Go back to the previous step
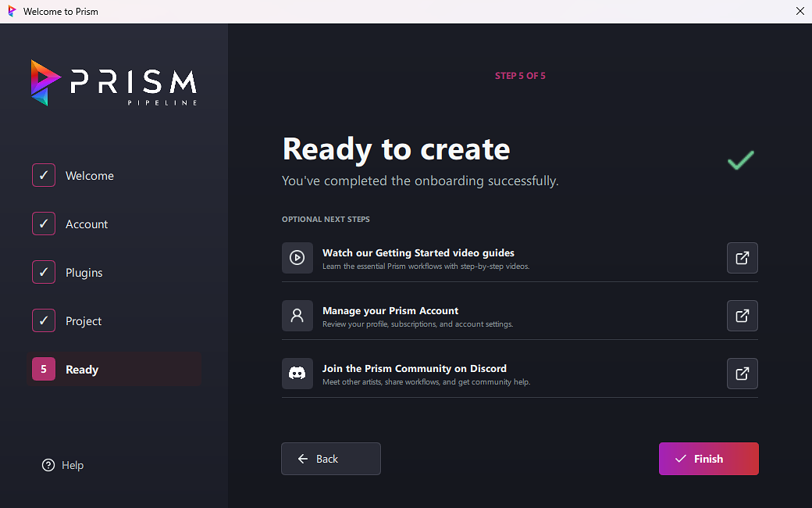Image resolution: width=812 pixels, height=508 pixels. tap(331, 459)
